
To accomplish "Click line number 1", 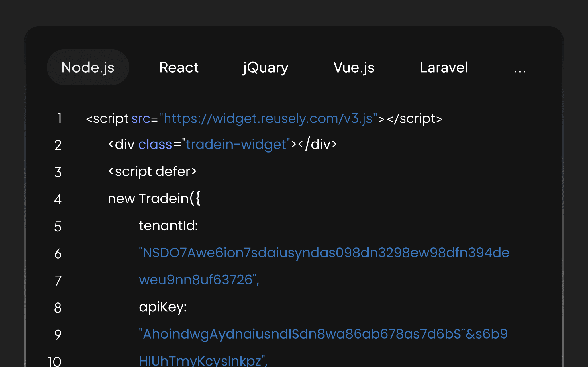I will [59, 118].
